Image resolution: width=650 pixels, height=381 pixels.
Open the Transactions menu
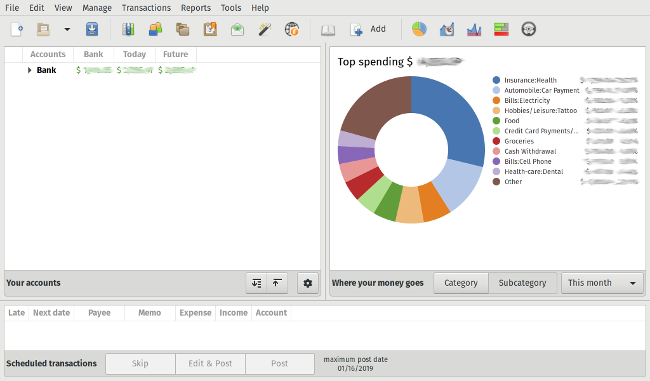coord(146,8)
